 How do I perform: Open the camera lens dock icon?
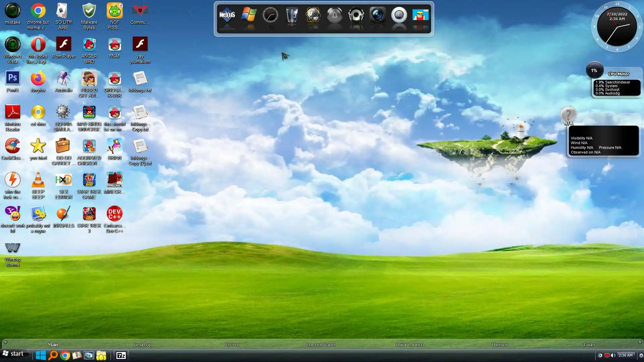[377, 15]
